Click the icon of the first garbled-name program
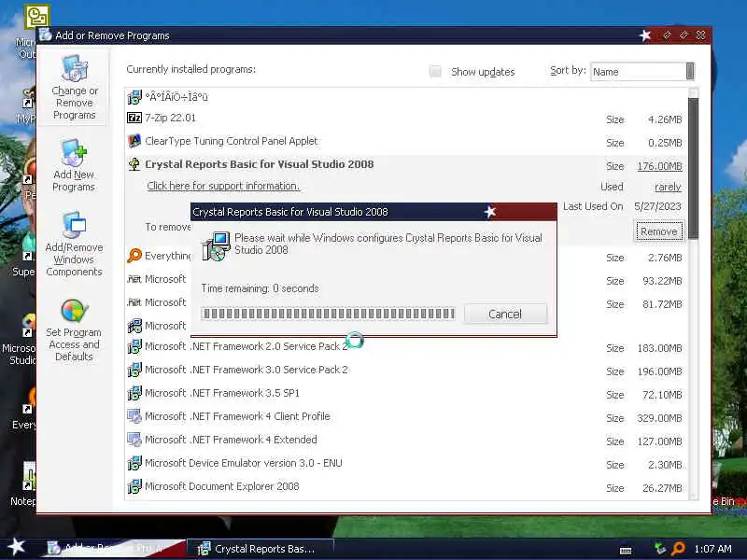Screen dimensions: 747x560 point(134,97)
